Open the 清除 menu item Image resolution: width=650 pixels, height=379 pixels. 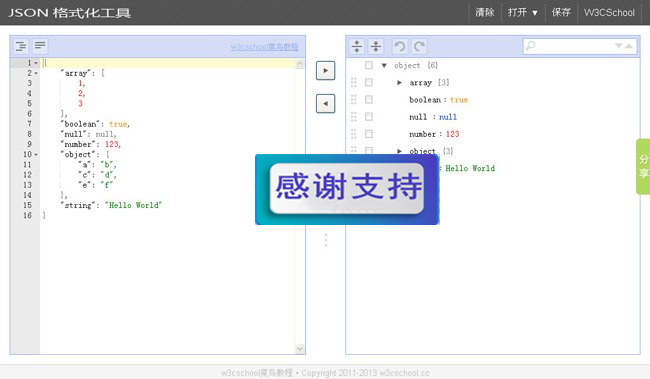point(485,12)
